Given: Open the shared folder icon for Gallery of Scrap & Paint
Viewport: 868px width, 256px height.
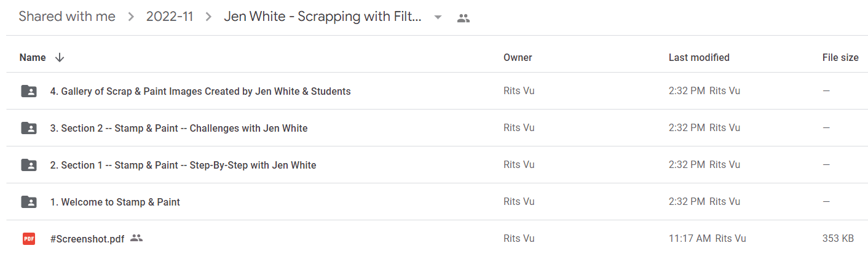Looking at the screenshot, I should [28, 91].
